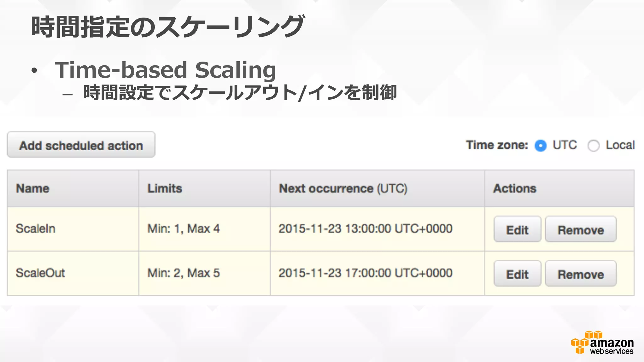
Task: Click the Name column header
Action: coord(33,189)
